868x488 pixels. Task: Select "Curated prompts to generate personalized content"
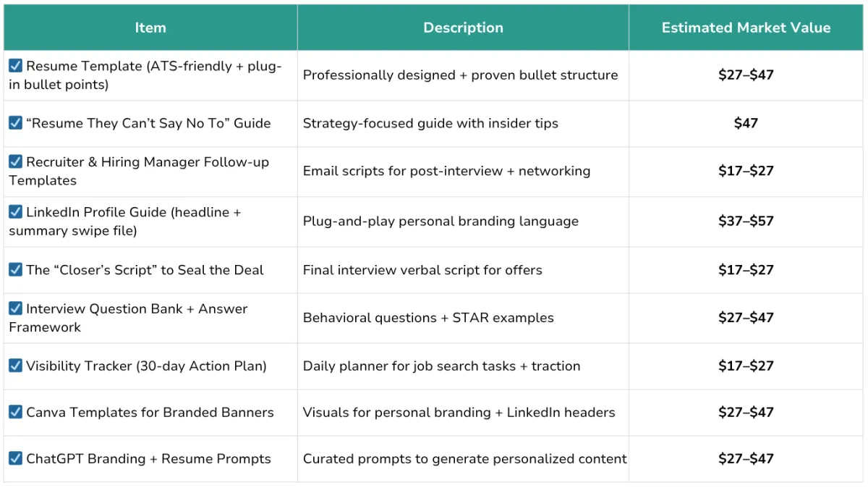tap(465, 458)
